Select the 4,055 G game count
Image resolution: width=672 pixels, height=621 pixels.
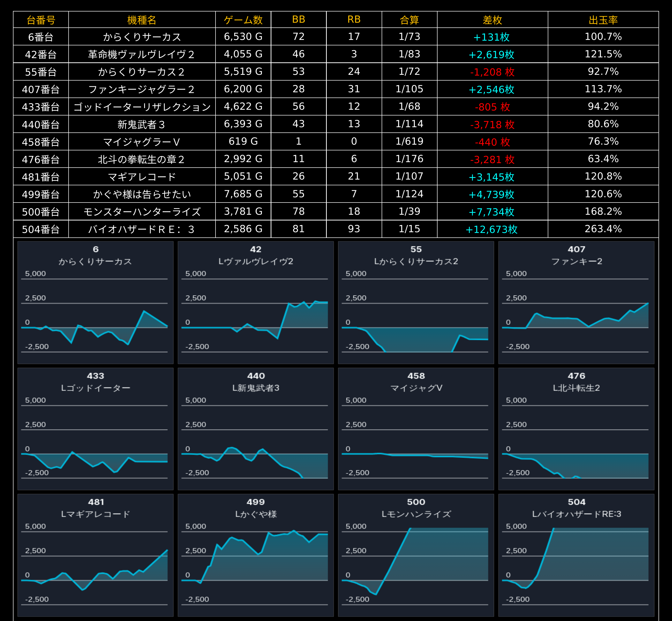click(x=243, y=54)
